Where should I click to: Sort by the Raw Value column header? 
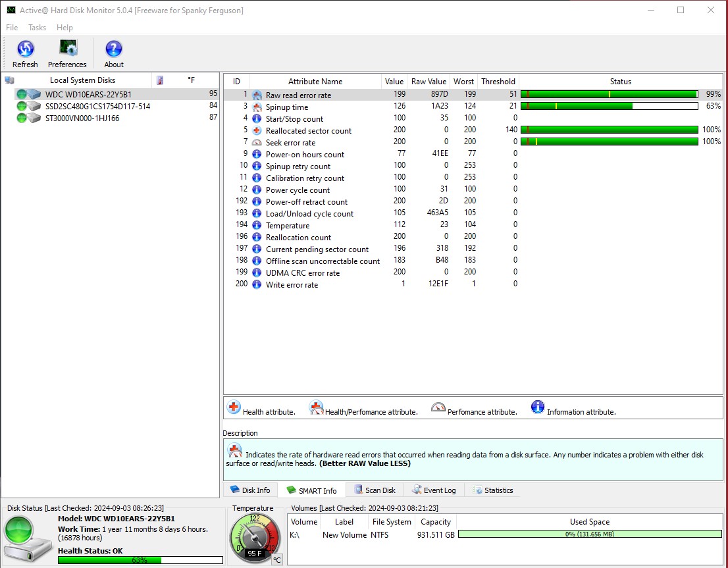429,82
